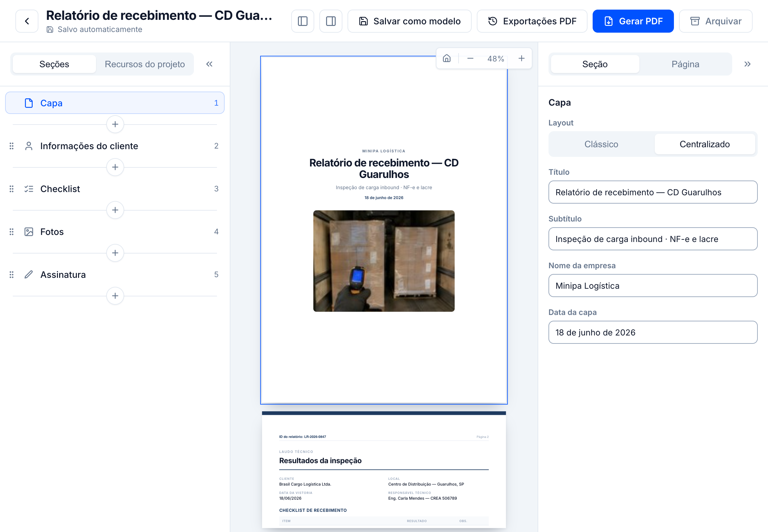The image size is (768, 532).
Task: Click the Salvo automaticamente status
Action: (x=94, y=29)
